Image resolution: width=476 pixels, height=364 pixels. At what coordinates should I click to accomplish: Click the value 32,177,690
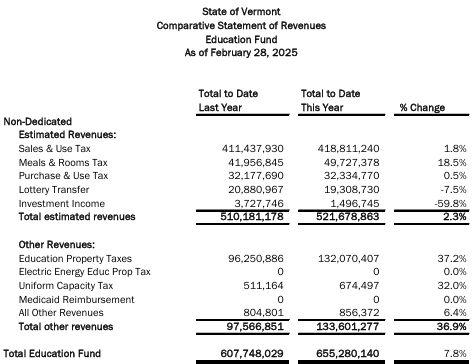[256, 176]
